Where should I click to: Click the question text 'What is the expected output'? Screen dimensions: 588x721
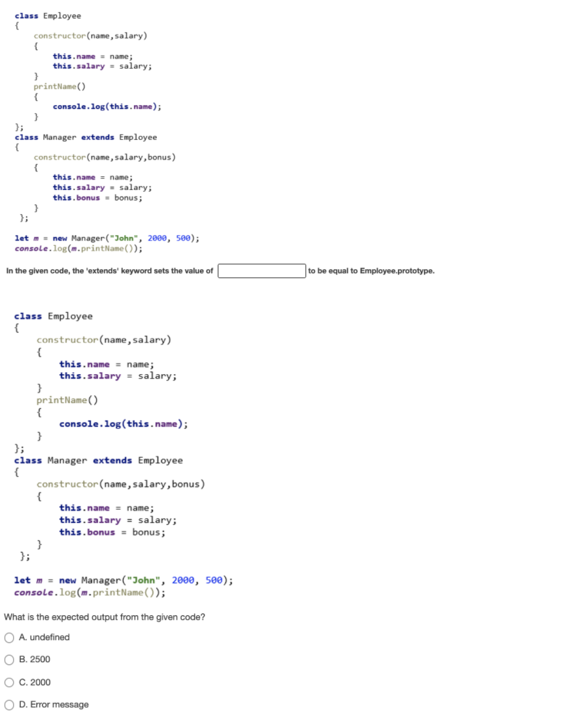pyautogui.click(x=105, y=617)
